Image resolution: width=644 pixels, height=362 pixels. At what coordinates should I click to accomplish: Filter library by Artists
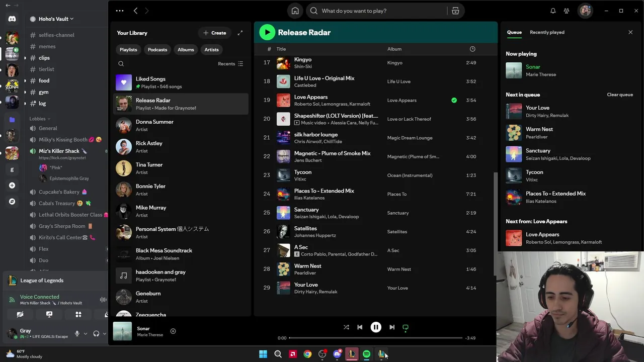click(x=211, y=50)
